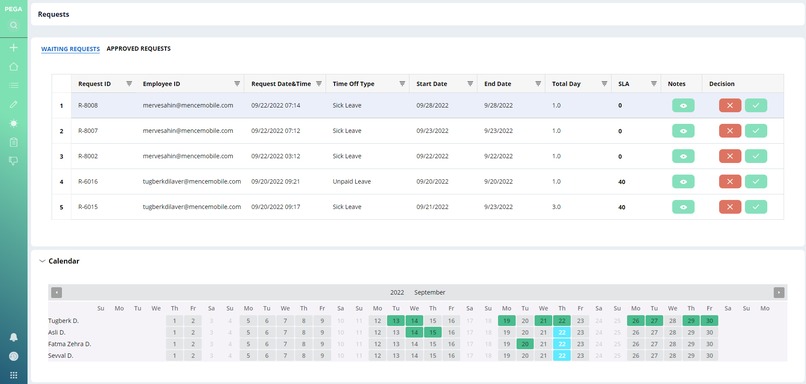
Task: Approve request R-8008
Action: [756, 105]
